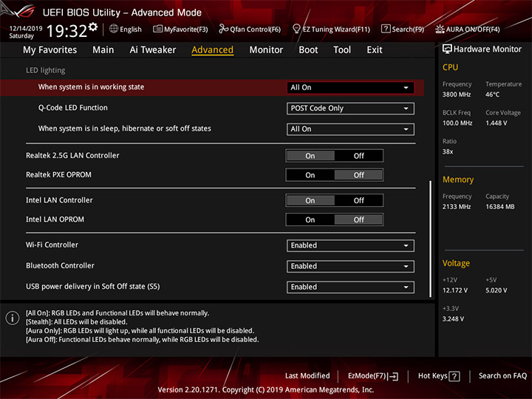Turn Realtek 2.5G LAN Controller On
Viewport: 532px width, 399px height.
click(310, 156)
